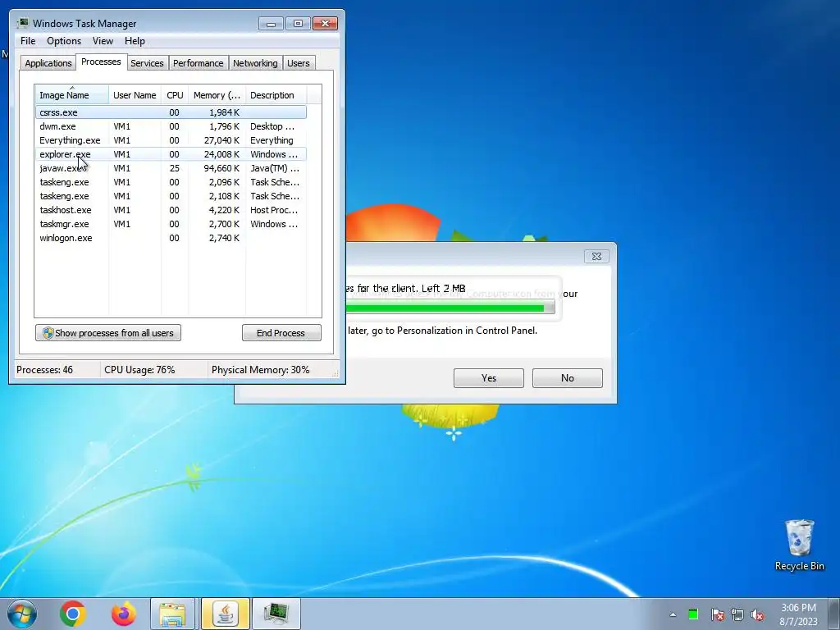Open the Windows Start menu orb
The height and width of the screenshot is (630, 840).
[x=22, y=614]
